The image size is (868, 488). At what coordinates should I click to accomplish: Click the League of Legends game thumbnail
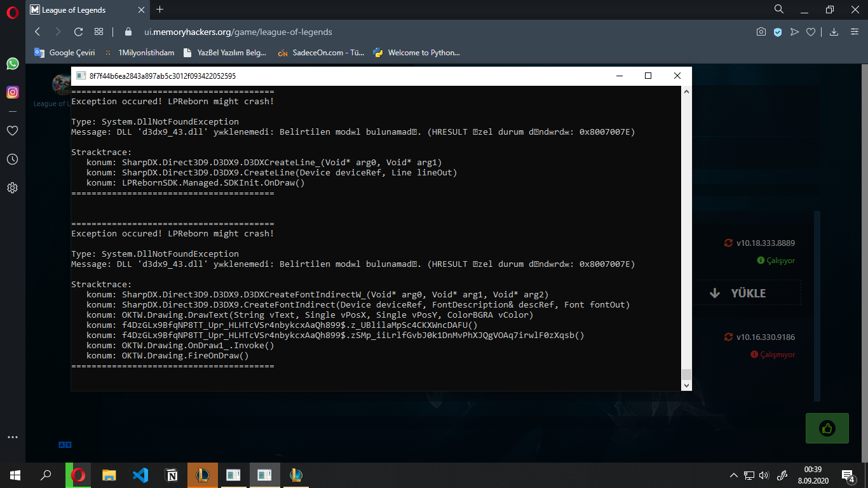click(62, 85)
